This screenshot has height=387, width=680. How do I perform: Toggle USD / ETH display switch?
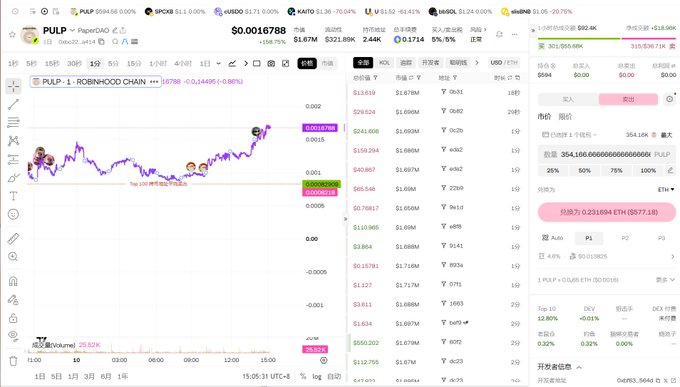point(504,63)
